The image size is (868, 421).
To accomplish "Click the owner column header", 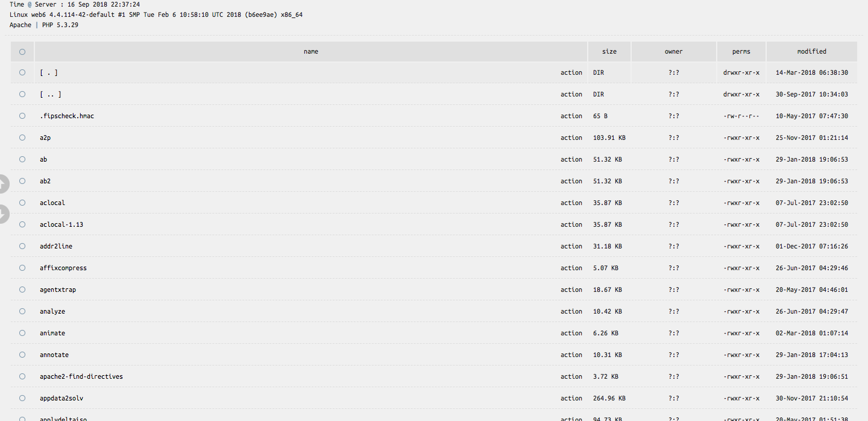I will click(x=674, y=52).
